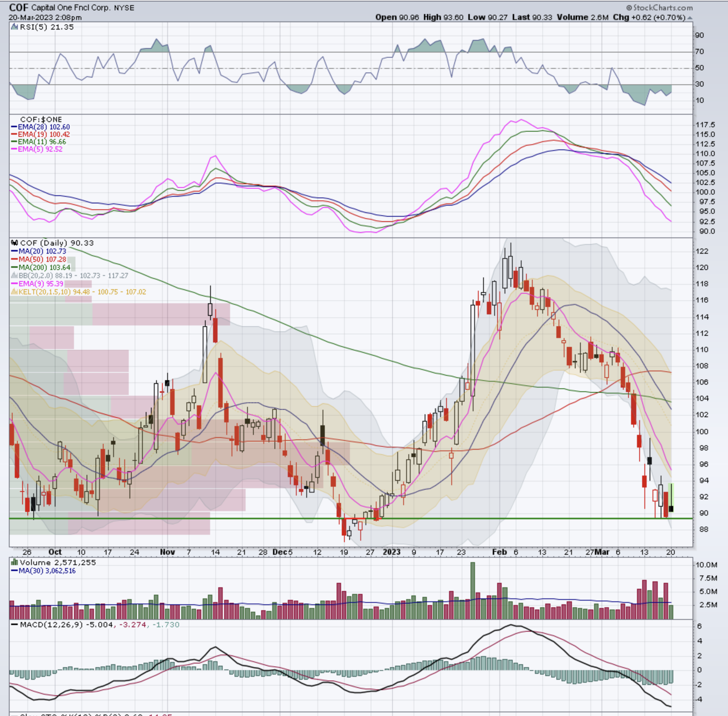This screenshot has width=728, height=716.
Task: Click the Bollinger Bands legend icon
Action: click(15, 276)
